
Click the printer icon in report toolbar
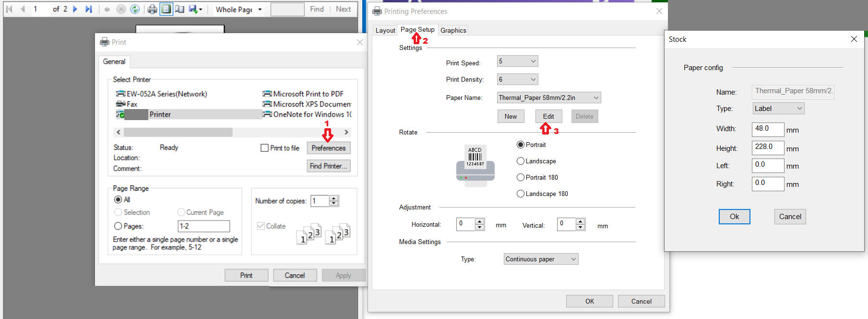(x=152, y=9)
